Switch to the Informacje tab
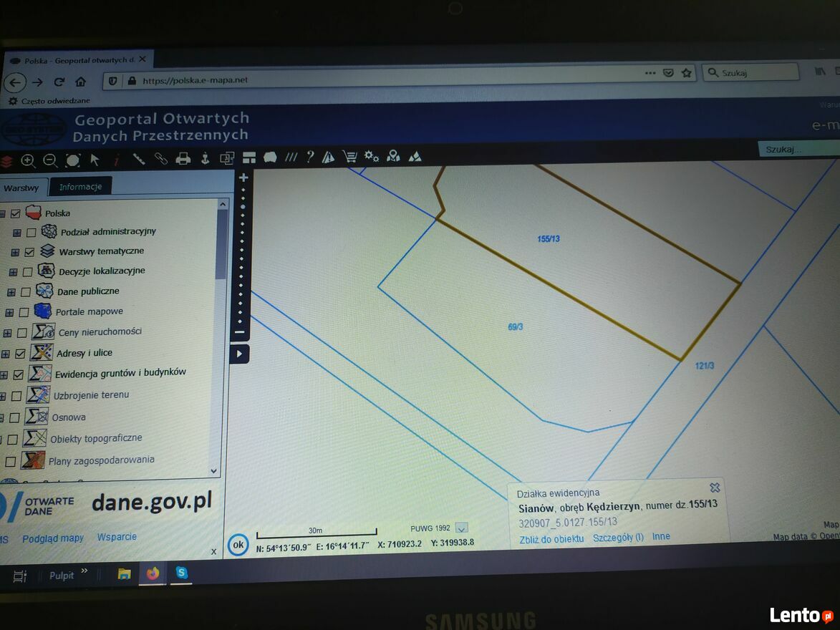Viewport: 840px width, 630px height. 80,187
